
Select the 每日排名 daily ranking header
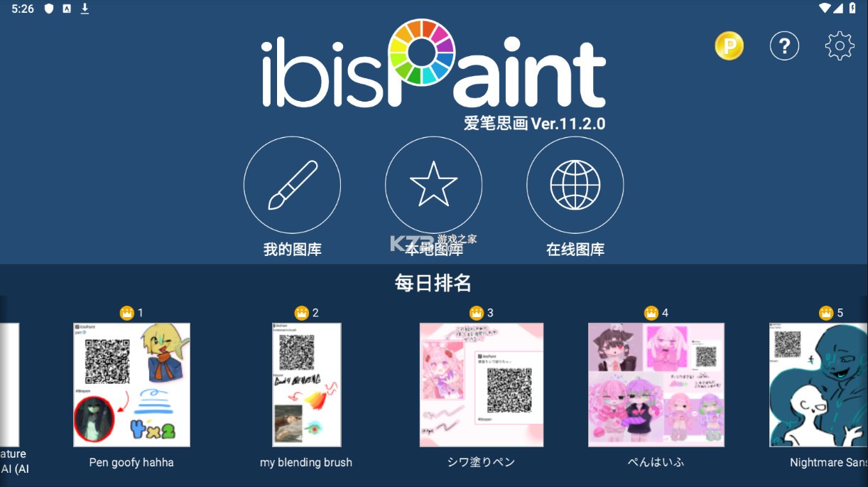433,283
